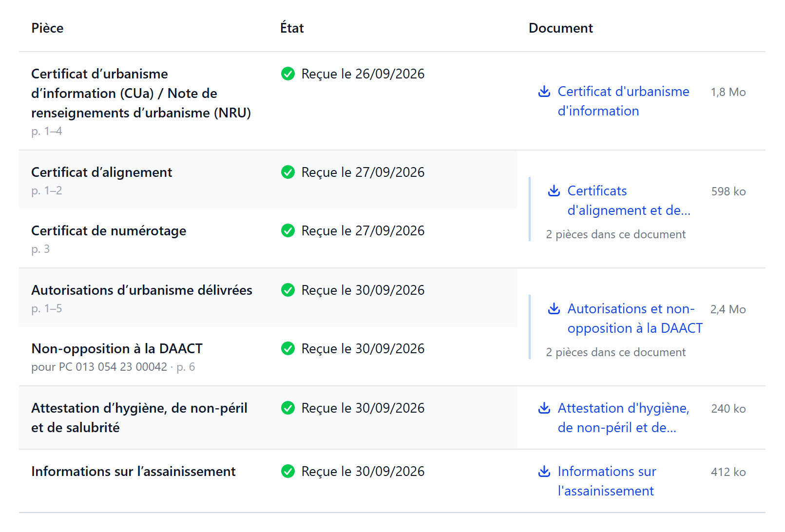Click the 1,8 Mo file size

click(x=728, y=92)
